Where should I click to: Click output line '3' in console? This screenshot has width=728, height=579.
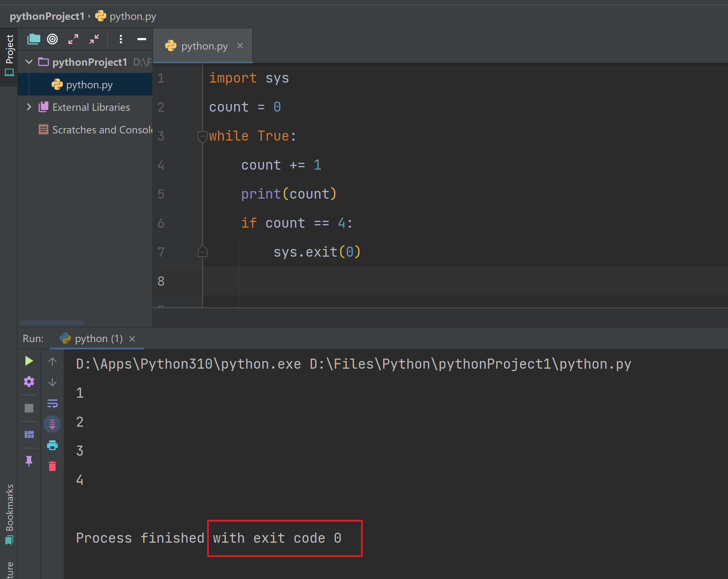click(x=80, y=451)
